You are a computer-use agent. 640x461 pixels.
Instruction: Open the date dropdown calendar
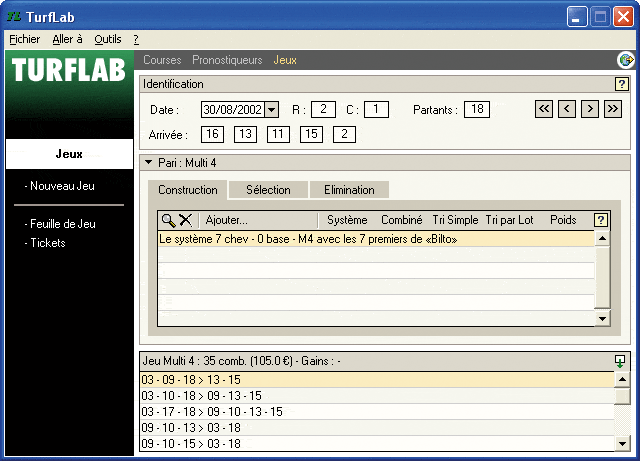pyautogui.click(x=272, y=110)
